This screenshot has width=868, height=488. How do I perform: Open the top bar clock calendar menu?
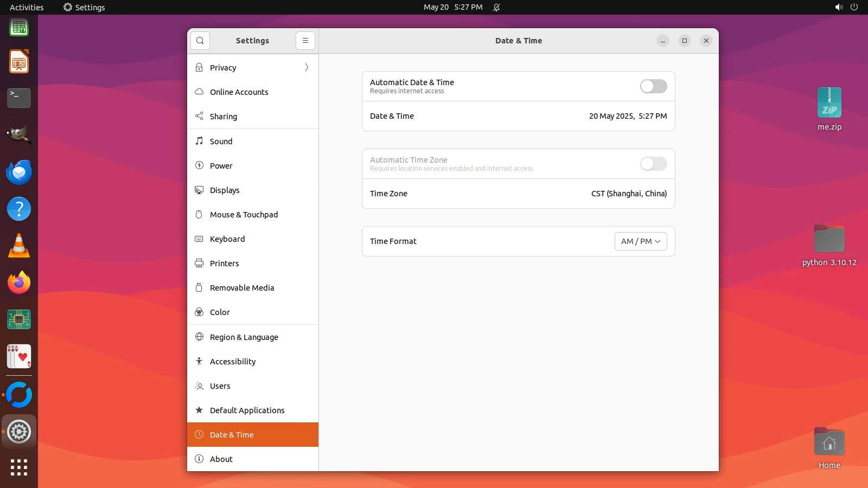click(x=453, y=7)
